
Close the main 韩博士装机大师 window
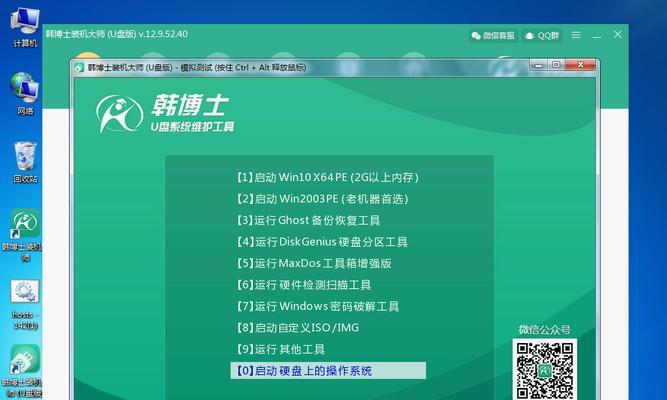[618, 34]
